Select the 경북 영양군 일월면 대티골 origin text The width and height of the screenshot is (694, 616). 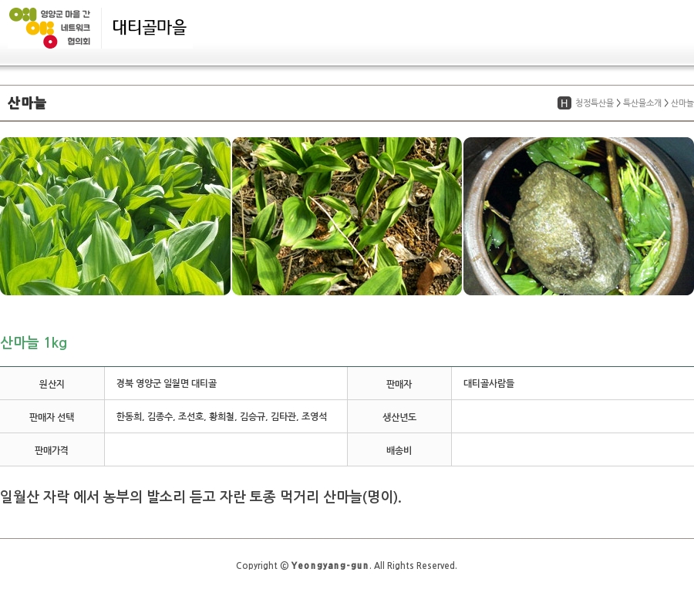(x=167, y=383)
